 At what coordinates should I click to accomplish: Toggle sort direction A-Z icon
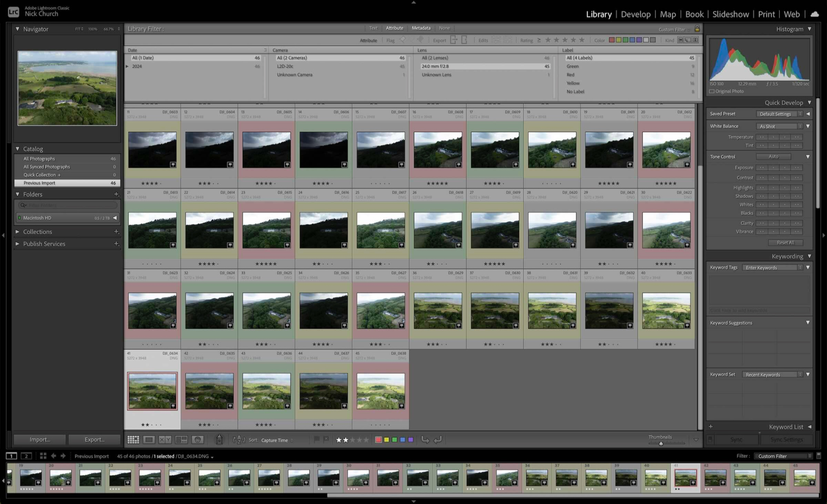(x=239, y=440)
